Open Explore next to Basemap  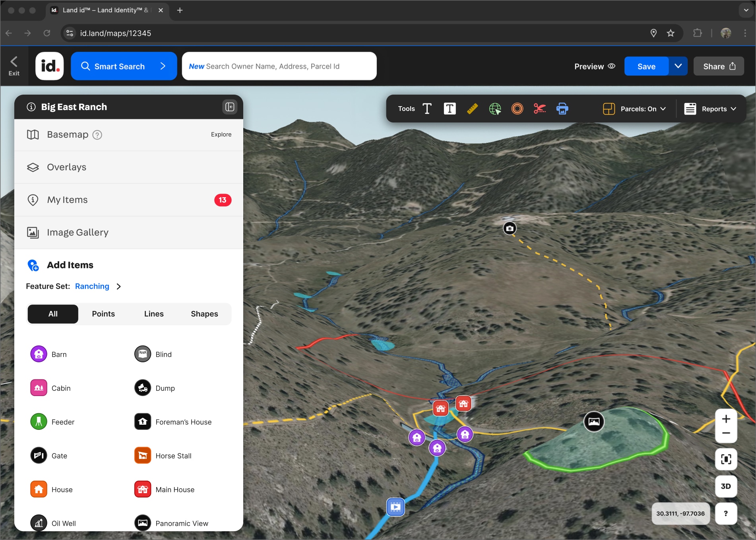tap(221, 134)
